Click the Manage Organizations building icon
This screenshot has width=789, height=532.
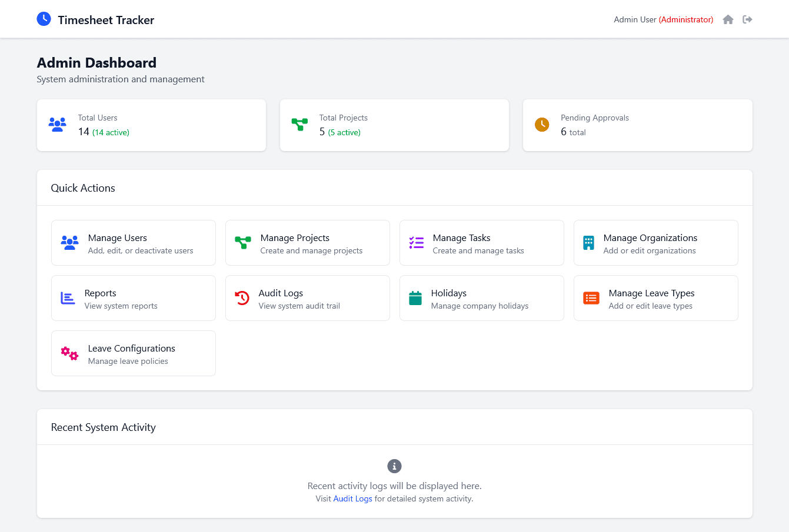point(588,242)
